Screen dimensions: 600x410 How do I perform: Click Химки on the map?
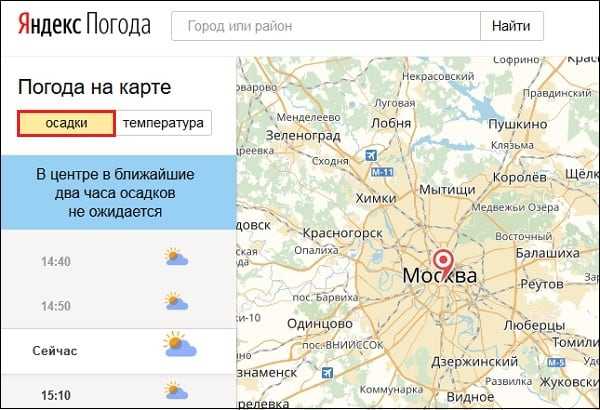pos(376,198)
